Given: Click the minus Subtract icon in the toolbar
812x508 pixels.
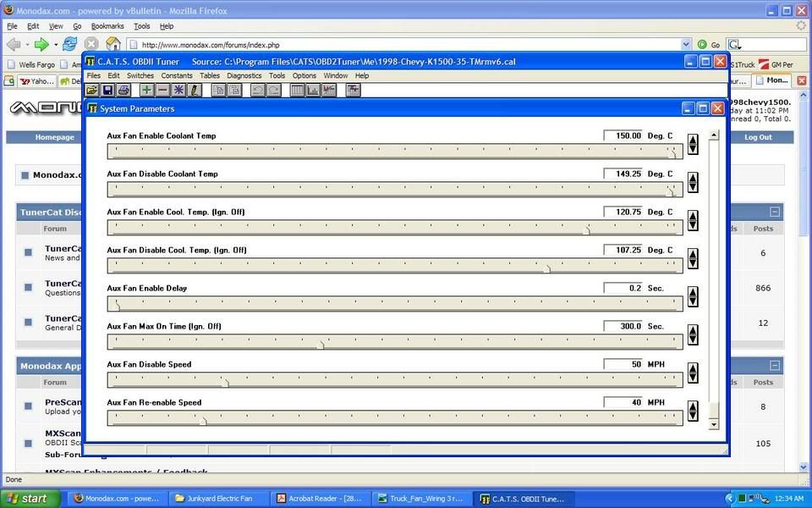Looking at the screenshot, I should [x=162, y=91].
